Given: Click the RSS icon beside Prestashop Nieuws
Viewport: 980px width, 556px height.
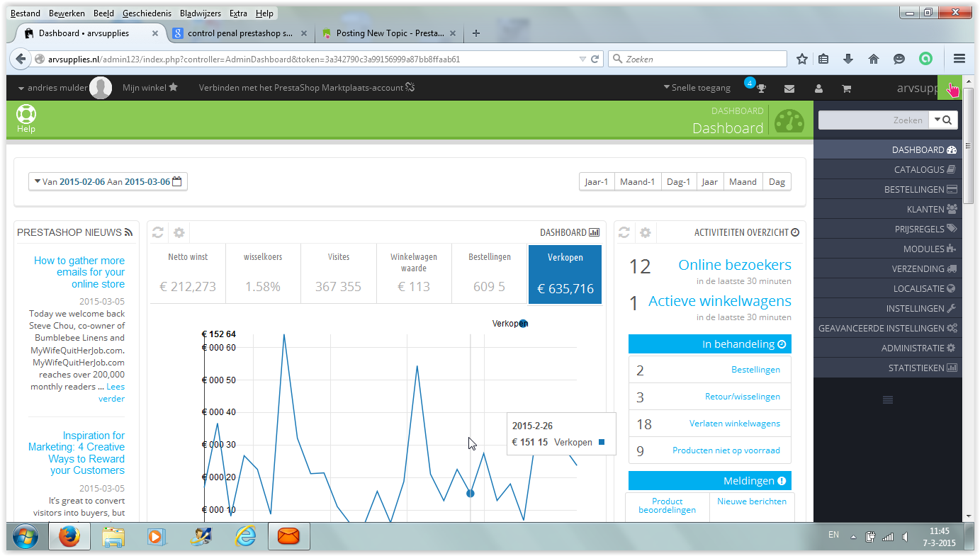Looking at the screenshot, I should point(128,232).
